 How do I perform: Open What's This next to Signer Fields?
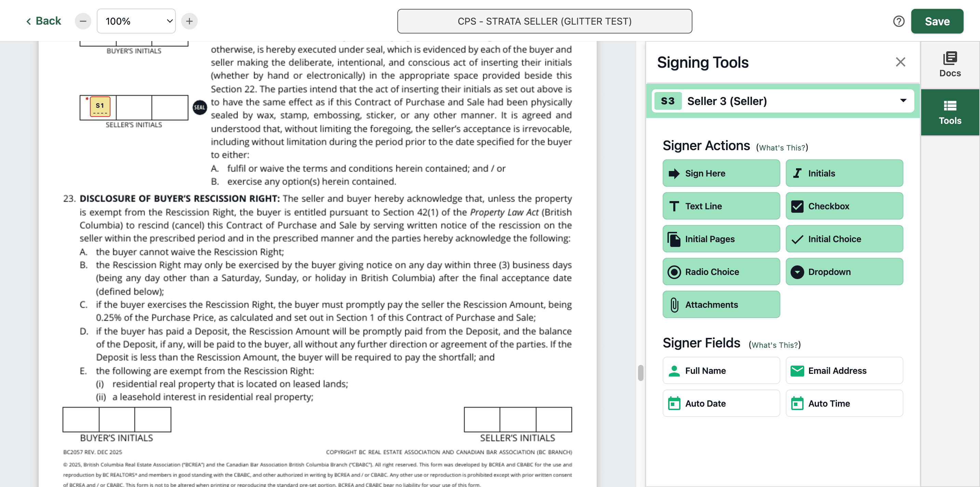774,345
